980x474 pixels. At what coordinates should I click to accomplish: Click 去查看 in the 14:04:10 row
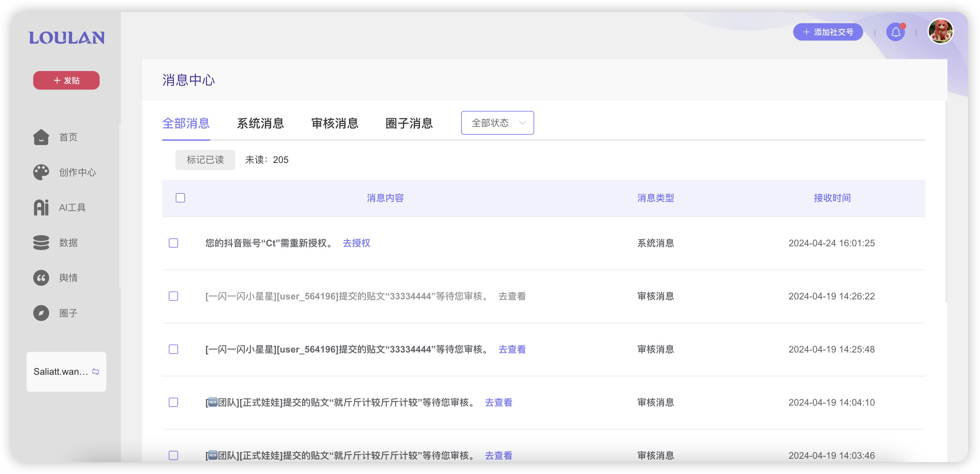(498, 402)
